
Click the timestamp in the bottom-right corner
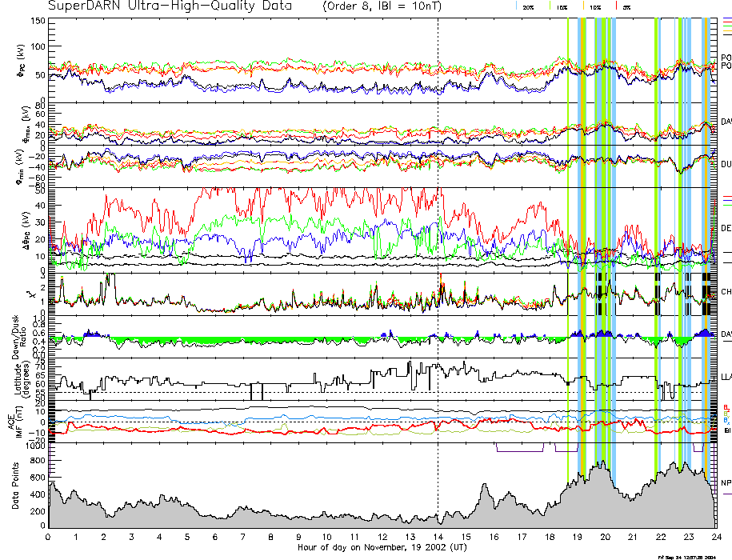click(693, 556)
